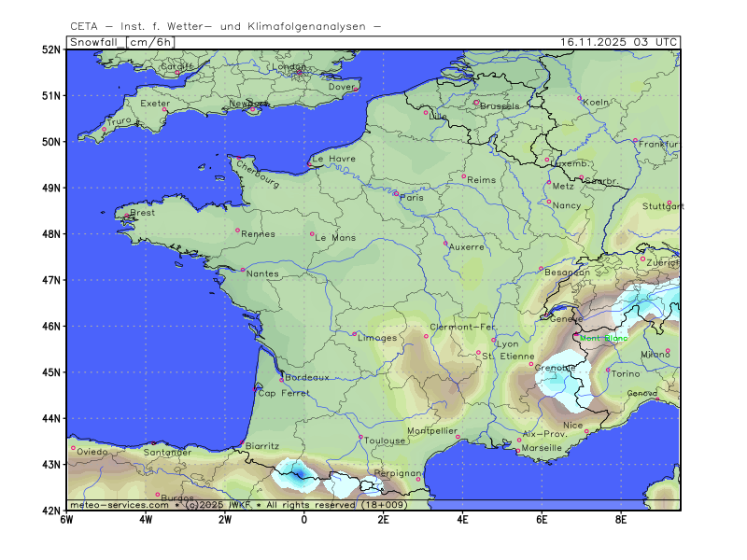Screen dimensions: 747x560
Task: Click the CETA institute header text
Action: [x=224, y=26]
